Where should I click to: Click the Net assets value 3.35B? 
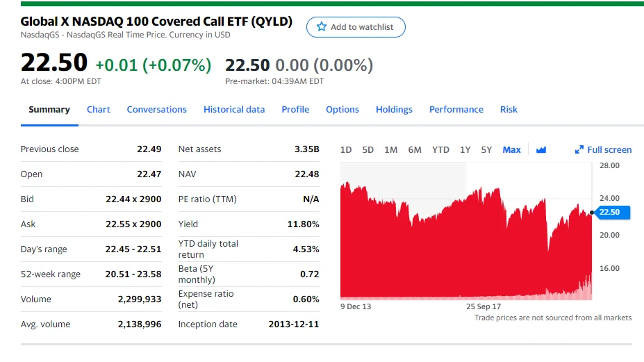click(307, 149)
